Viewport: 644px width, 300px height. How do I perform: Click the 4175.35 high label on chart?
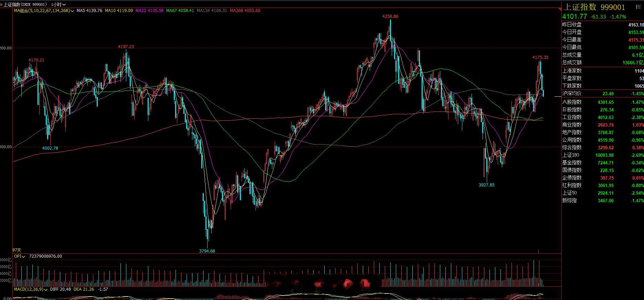click(x=540, y=57)
